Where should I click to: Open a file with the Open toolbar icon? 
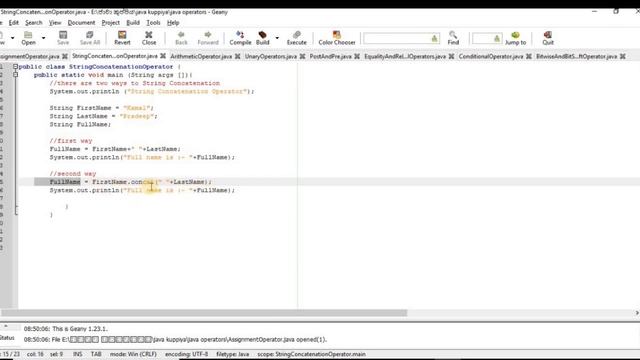coord(28,38)
